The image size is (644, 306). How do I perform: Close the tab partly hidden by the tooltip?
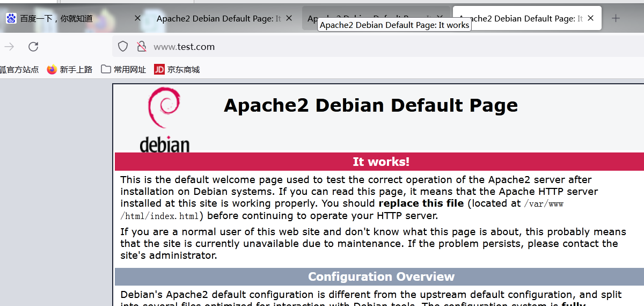click(441, 18)
